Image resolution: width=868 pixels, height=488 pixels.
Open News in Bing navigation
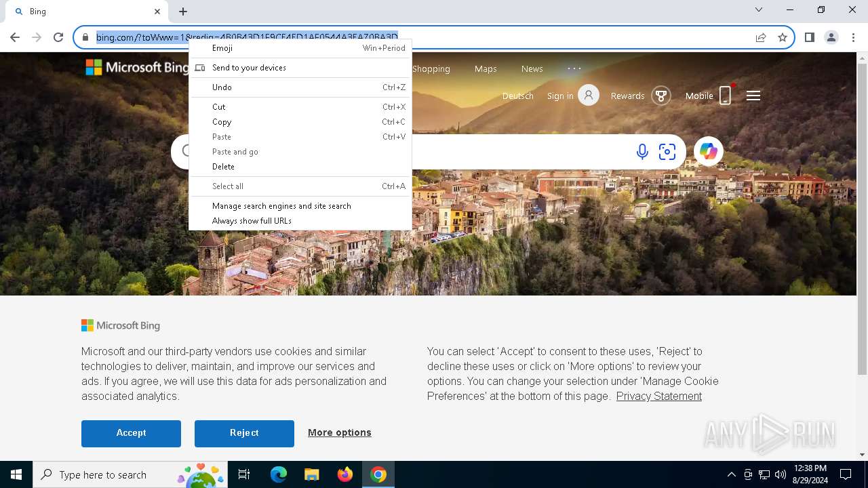532,68
